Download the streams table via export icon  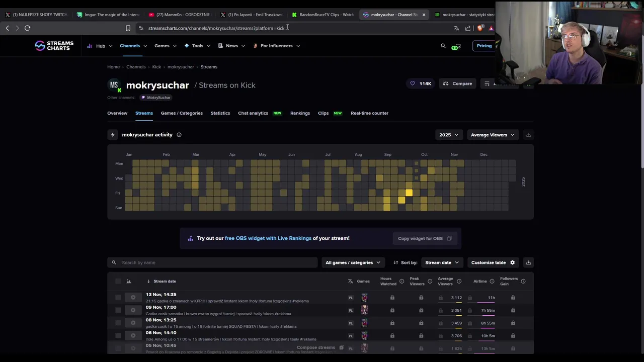tap(528, 262)
